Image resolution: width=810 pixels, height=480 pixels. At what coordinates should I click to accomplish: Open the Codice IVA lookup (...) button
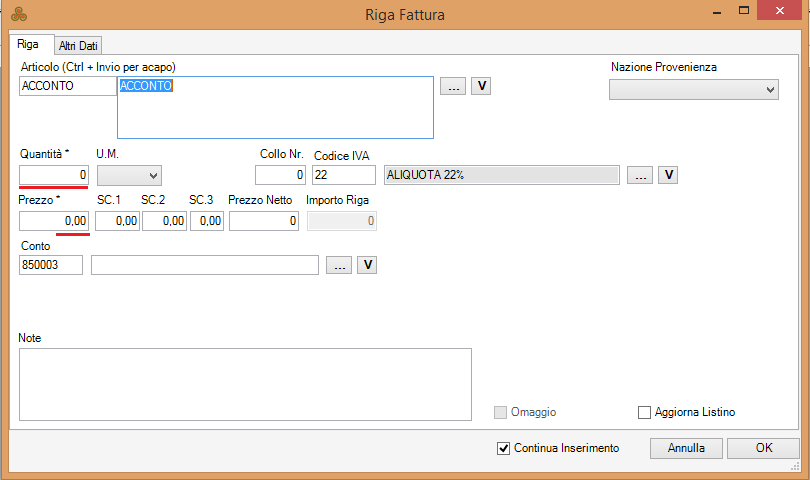[x=640, y=175]
